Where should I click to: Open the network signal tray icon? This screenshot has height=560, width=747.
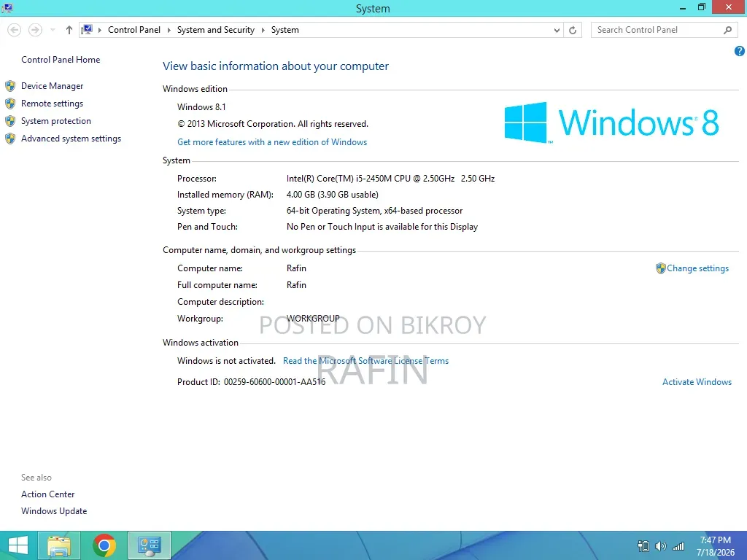[678, 546]
